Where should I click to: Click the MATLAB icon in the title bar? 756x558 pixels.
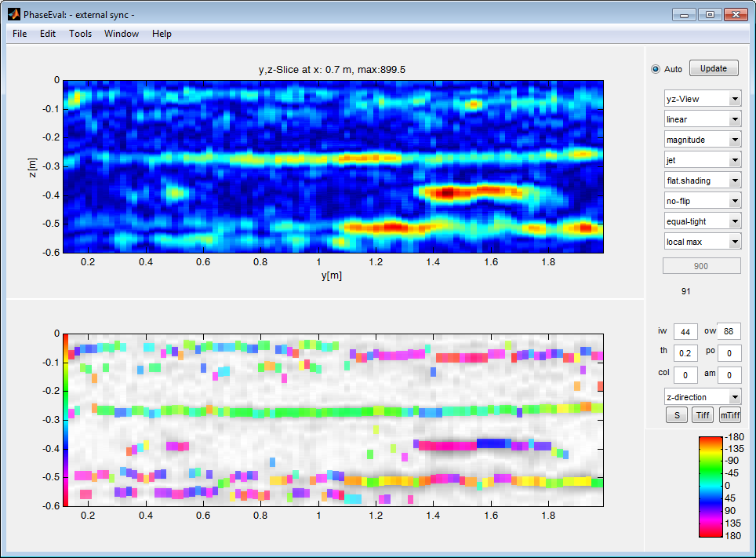click(x=14, y=14)
